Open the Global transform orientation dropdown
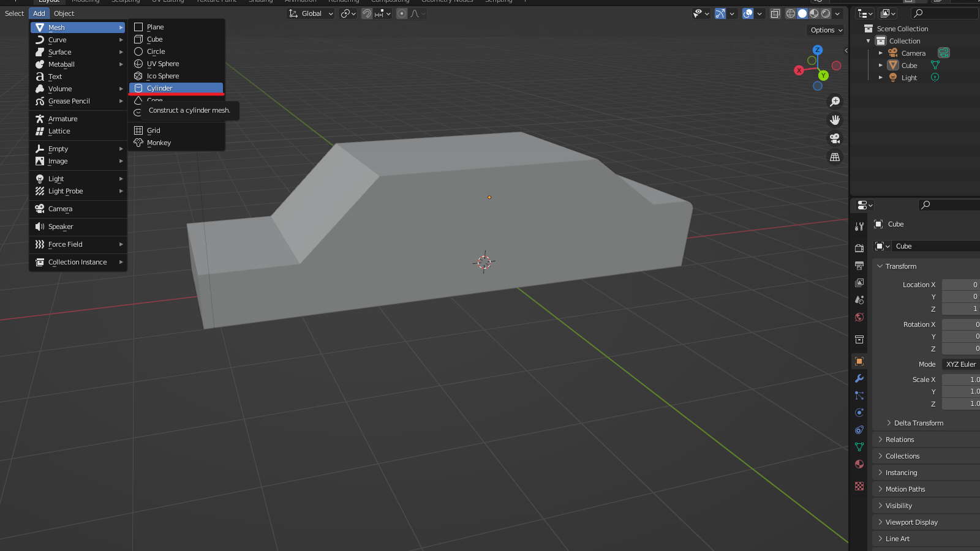The image size is (980, 551). [x=311, y=13]
